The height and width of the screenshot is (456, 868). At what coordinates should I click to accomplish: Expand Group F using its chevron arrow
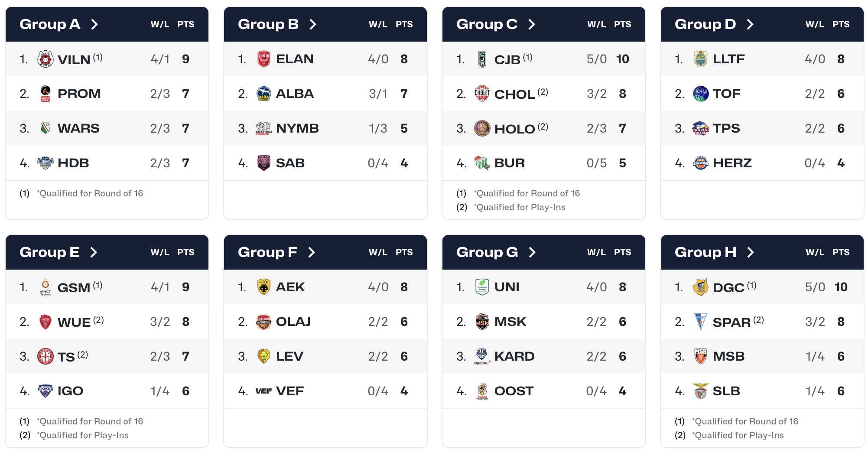312,252
